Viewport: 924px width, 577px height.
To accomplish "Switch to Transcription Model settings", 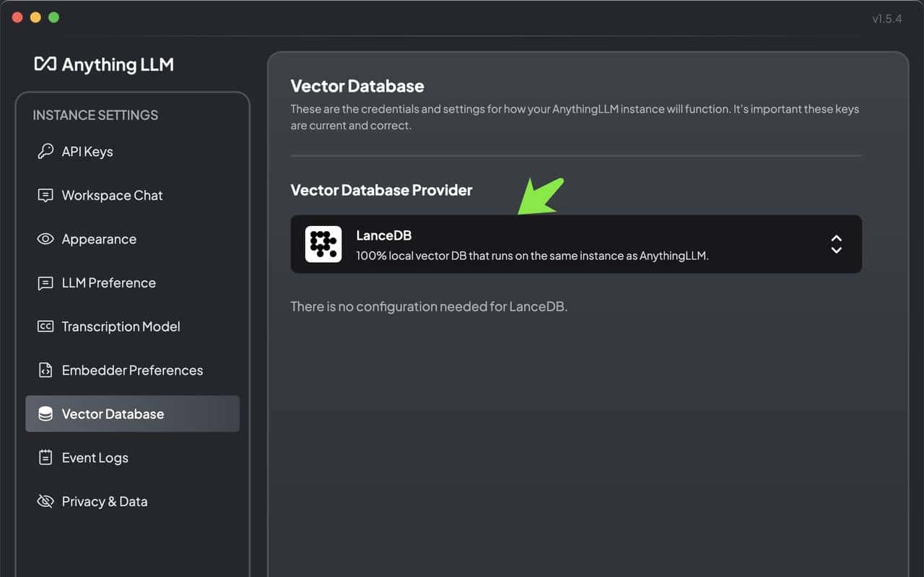I will coord(121,326).
